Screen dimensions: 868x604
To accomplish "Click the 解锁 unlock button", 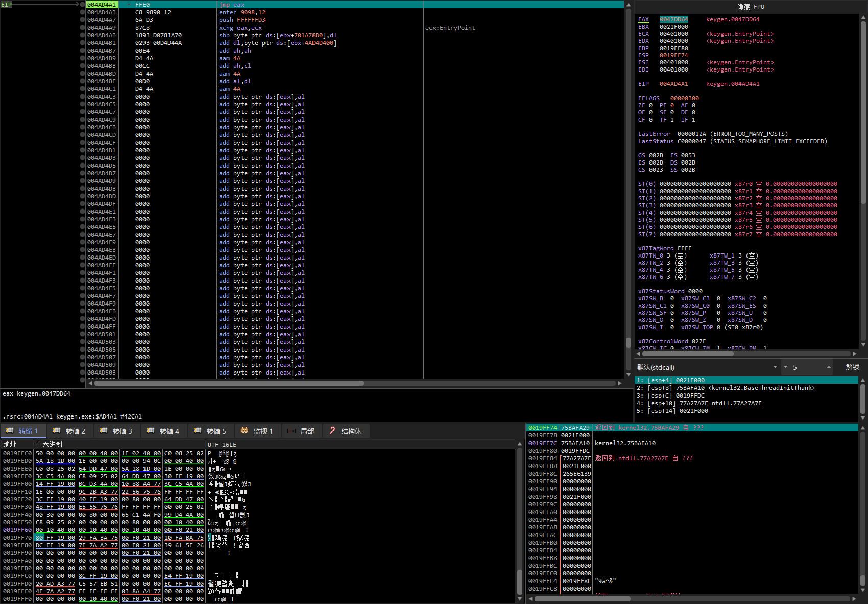I will pos(852,367).
